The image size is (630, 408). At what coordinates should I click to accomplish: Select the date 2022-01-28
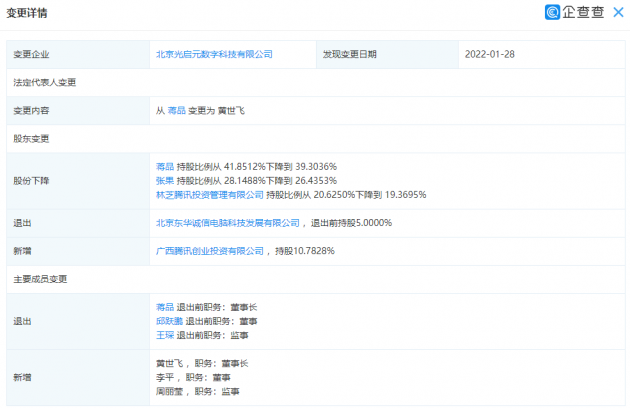pos(489,54)
